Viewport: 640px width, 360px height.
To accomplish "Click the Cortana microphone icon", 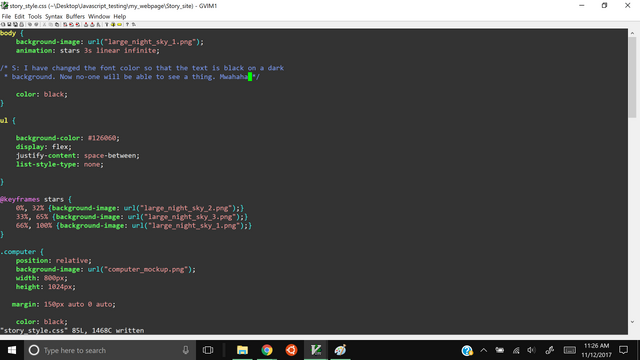I will [x=186, y=350].
